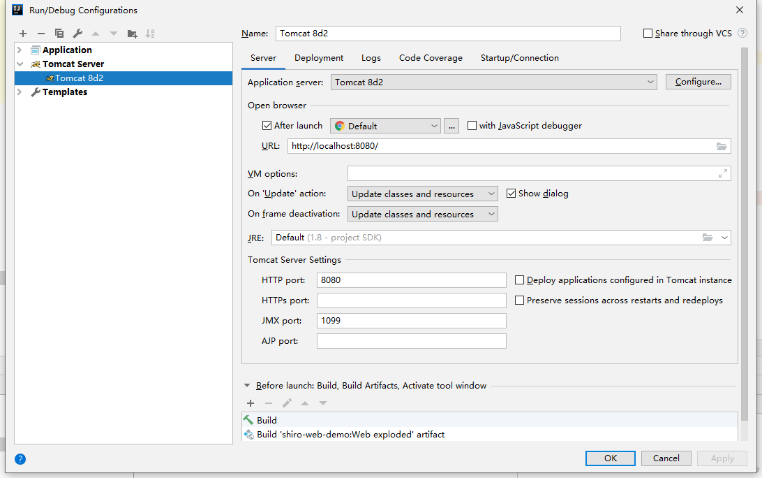Browse for URL with the folder icon
Viewport: 762px width, 478px height.
pyautogui.click(x=721, y=146)
